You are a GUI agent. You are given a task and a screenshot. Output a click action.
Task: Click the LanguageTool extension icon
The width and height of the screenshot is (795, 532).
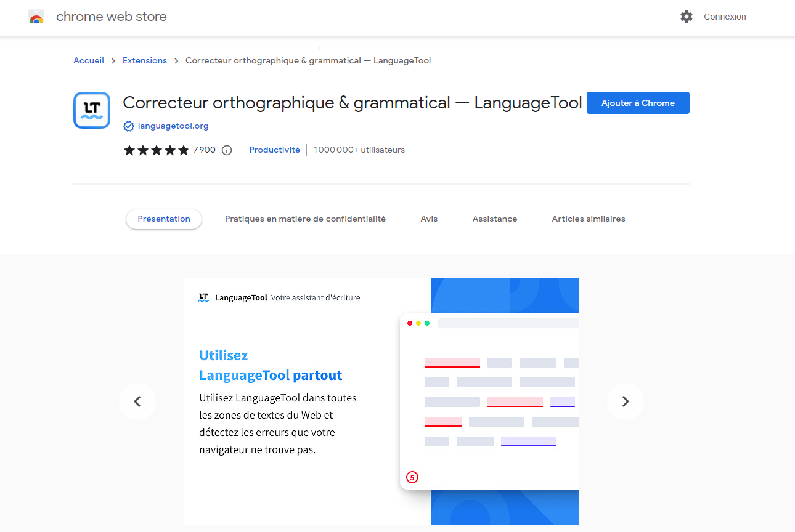point(92,110)
